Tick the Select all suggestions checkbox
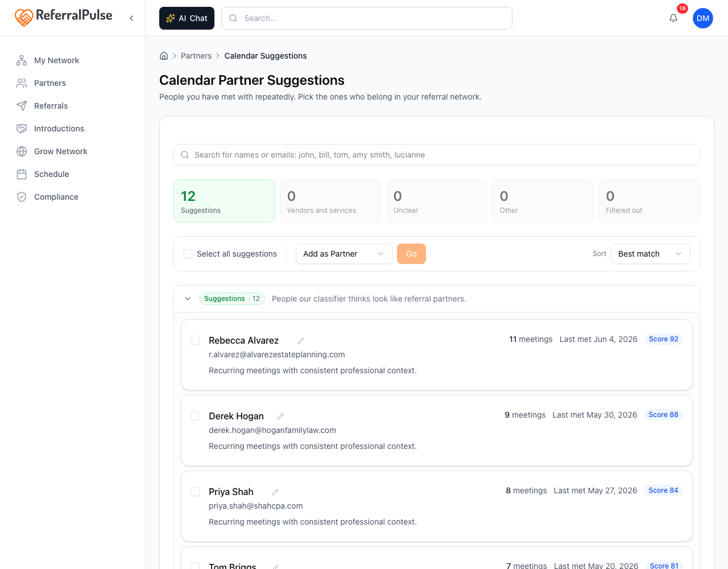Image resolution: width=728 pixels, height=569 pixels. click(188, 254)
